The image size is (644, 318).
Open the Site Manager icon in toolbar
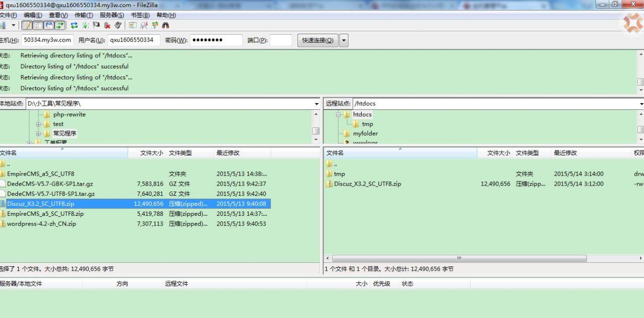click(x=3, y=25)
